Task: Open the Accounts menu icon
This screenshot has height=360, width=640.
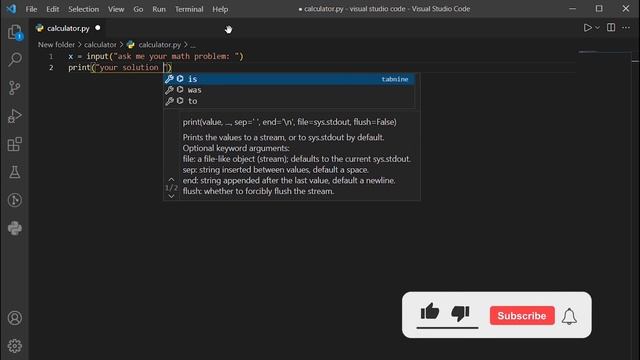Action: 15,318
